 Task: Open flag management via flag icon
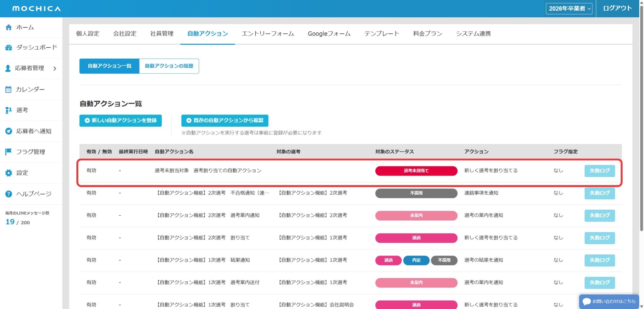[x=8, y=152]
